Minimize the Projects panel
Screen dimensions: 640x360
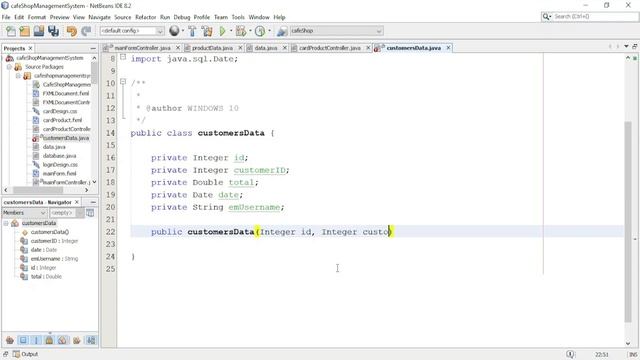pyautogui.click(x=93, y=48)
